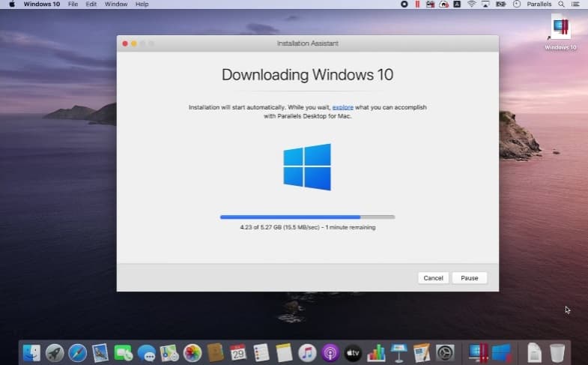The width and height of the screenshot is (588, 365).
Task: Open Reminders from the Dock
Action: pos(261,353)
